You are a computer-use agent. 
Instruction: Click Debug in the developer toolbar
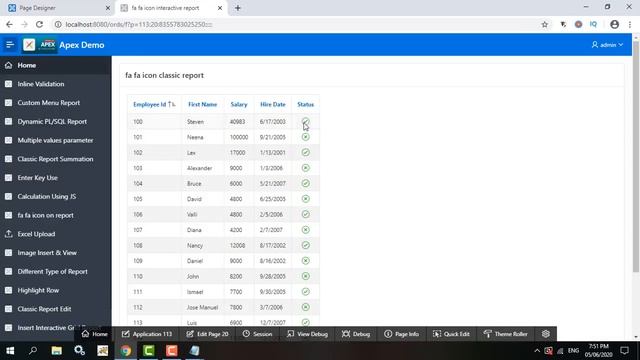(356, 334)
